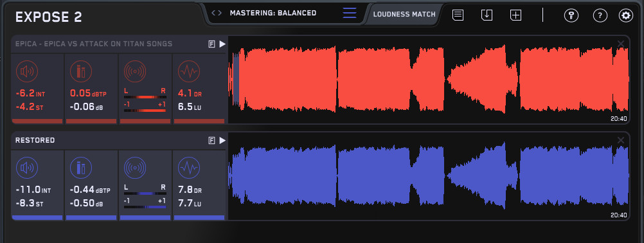This screenshot has width=644, height=243.
Task: Click the import/download file icon
Action: [x=487, y=15]
